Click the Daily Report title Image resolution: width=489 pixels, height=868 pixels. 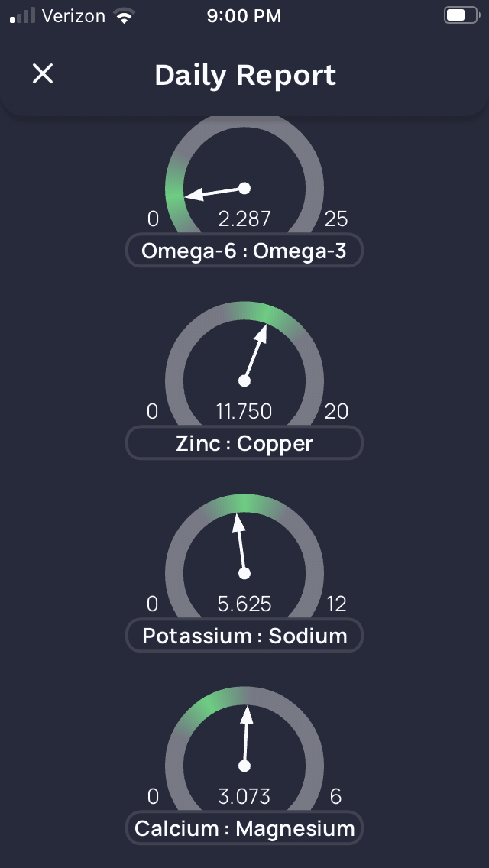click(x=245, y=75)
